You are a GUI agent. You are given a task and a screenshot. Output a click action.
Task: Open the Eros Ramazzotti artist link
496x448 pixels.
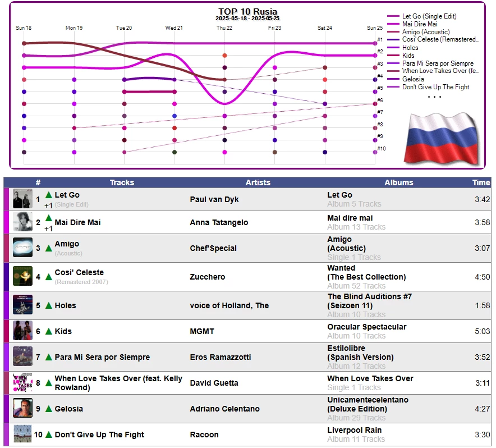pos(221,357)
